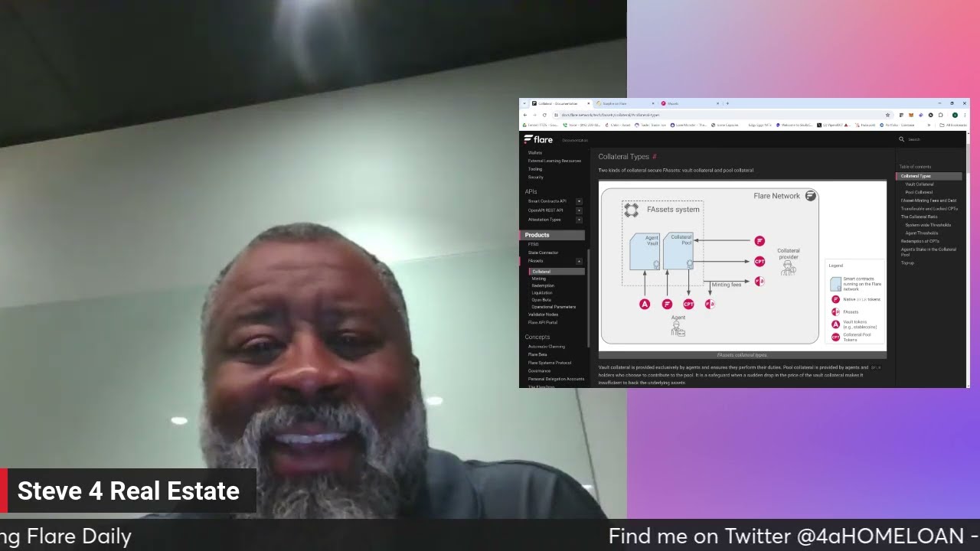Screen dimensions: 980x551
Task: Go to Validator Nodes page
Action: pos(543,315)
